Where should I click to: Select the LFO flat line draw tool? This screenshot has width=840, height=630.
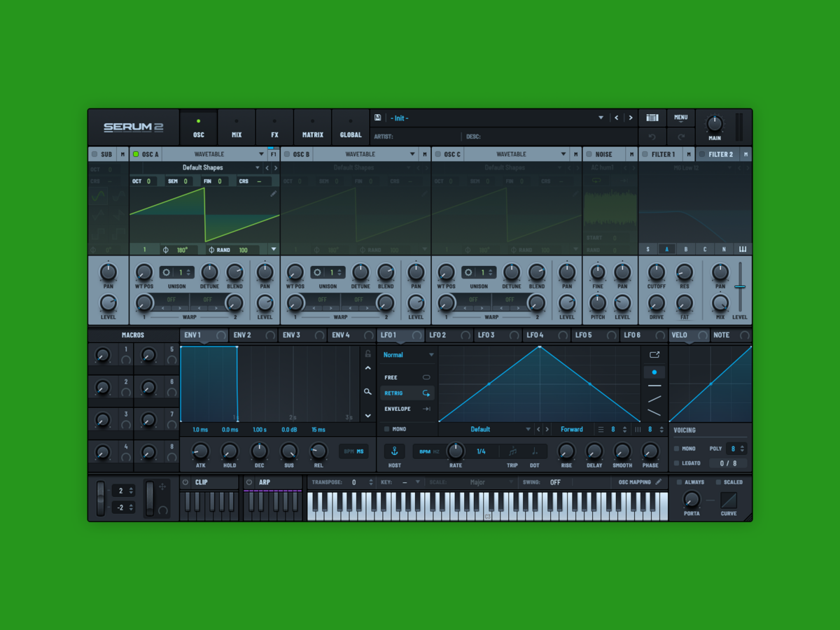point(654,386)
